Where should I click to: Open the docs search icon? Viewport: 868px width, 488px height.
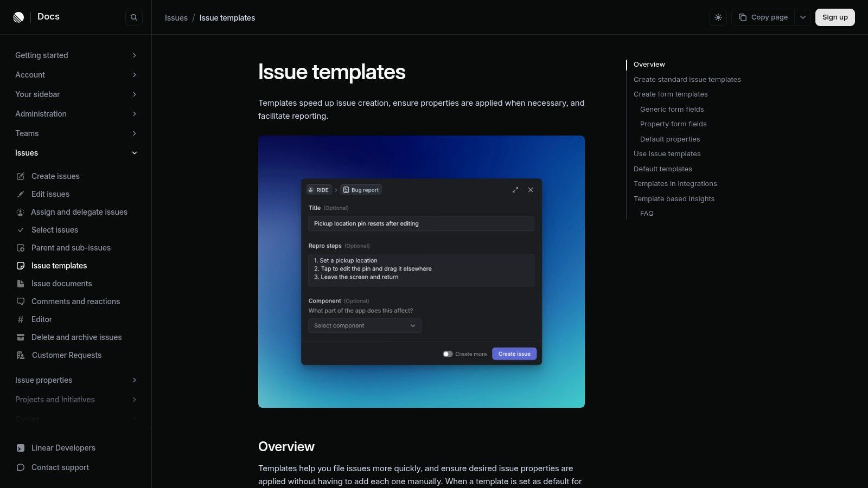click(133, 17)
